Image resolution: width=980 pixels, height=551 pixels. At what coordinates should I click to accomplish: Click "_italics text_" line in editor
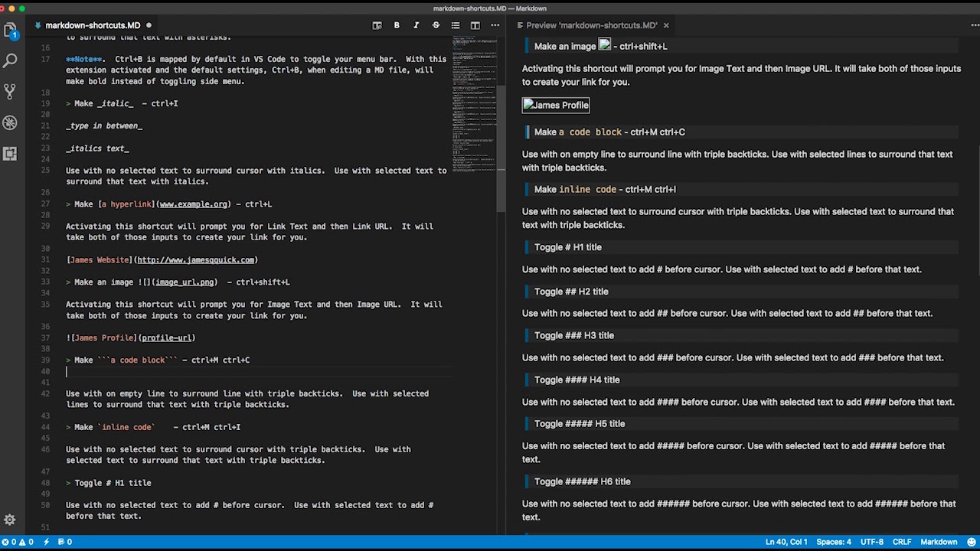pyautogui.click(x=97, y=148)
